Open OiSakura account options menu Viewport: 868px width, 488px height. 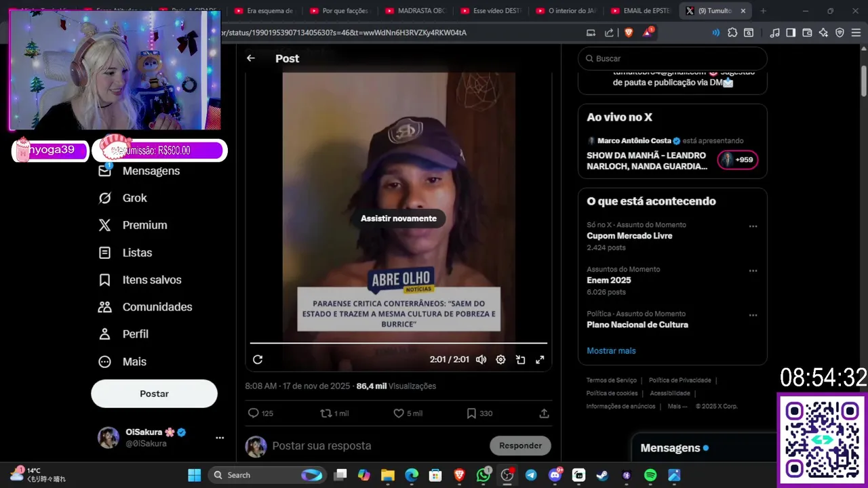220,438
